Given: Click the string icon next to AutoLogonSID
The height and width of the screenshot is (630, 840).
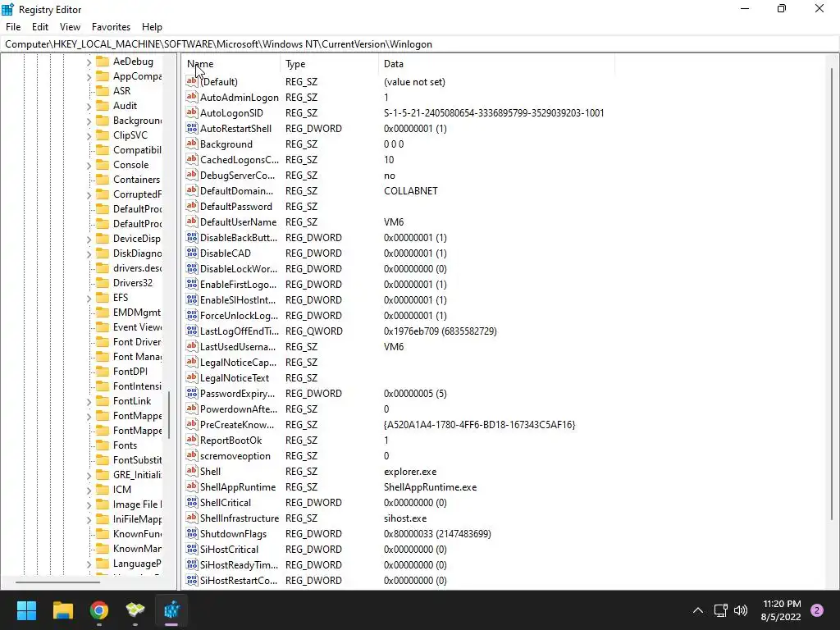Looking at the screenshot, I should tap(192, 112).
